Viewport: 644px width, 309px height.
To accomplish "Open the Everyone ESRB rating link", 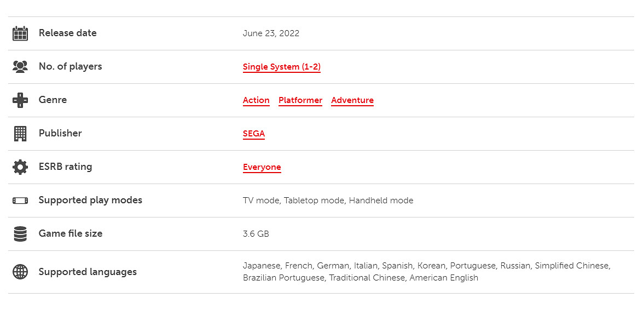I will coord(262,167).
